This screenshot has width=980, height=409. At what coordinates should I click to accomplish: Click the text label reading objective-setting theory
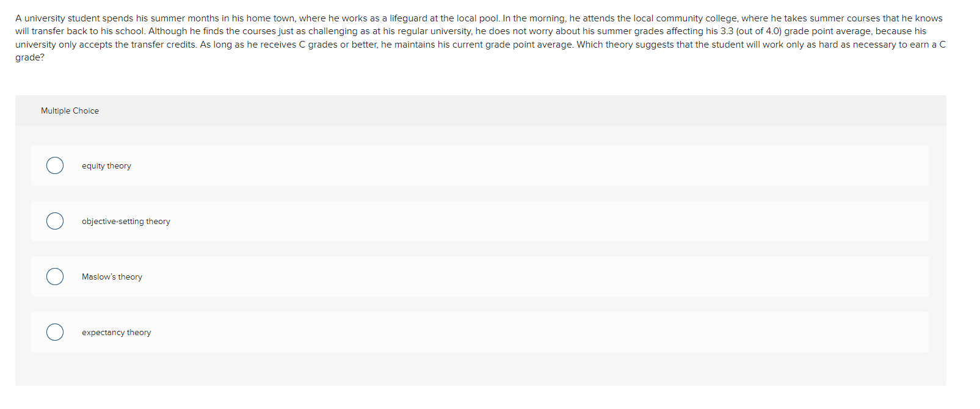click(126, 221)
